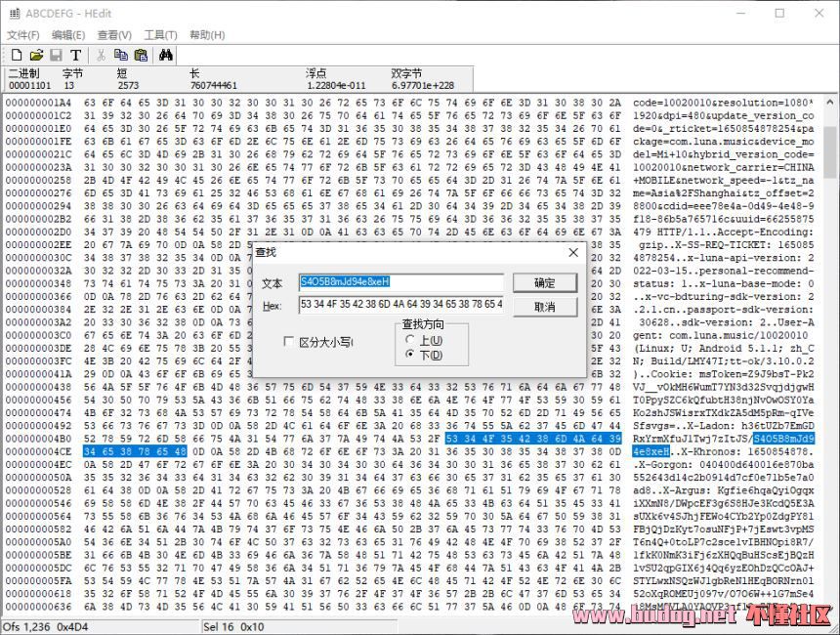This screenshot has height=635, width=840.
Task: Paste using the clipboard icon
Action: point(141,55)
